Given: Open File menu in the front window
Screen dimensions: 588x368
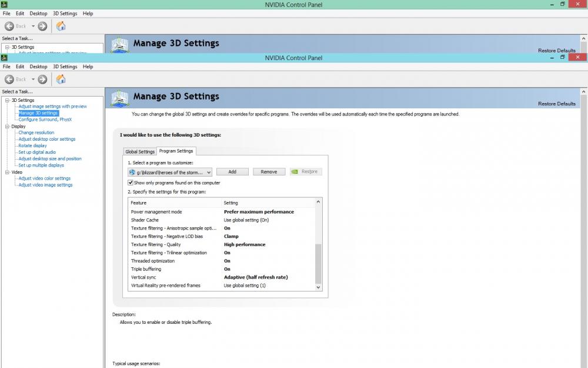Looking at the screenshot, I should coord(6,67).
